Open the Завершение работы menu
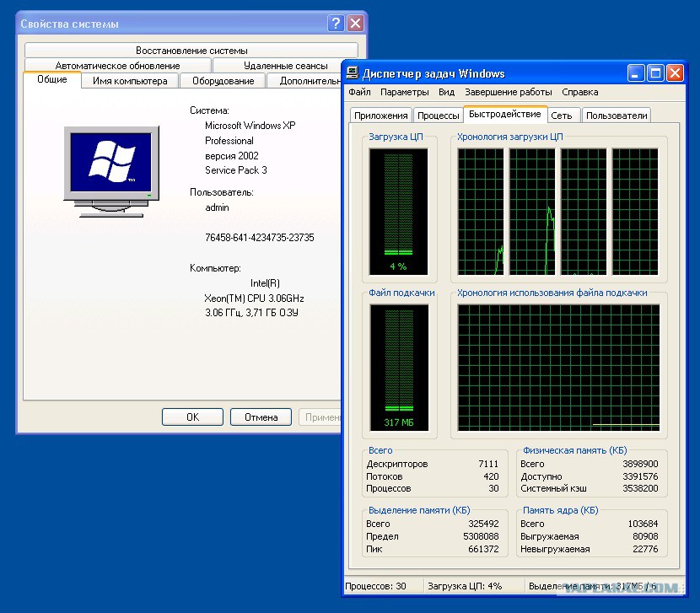 click(x=508, y=92)
